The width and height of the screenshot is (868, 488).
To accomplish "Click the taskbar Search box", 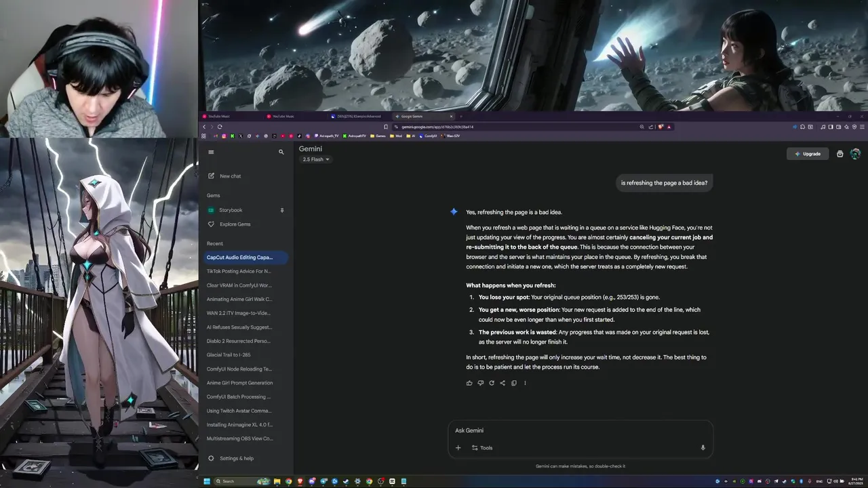I will click(x=242, y=481).
